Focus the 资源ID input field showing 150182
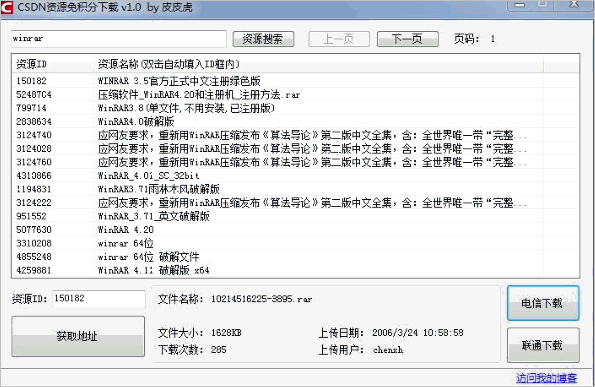 99,299
